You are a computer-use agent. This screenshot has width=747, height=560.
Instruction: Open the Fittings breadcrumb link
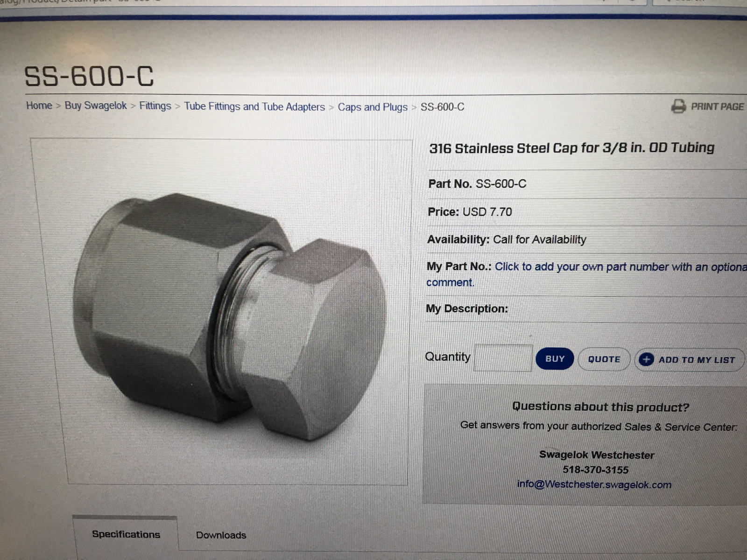click(155, 106)
